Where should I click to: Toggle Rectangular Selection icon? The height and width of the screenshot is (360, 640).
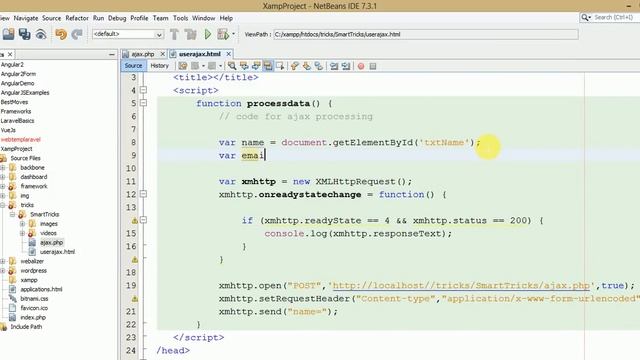[280, 66]
